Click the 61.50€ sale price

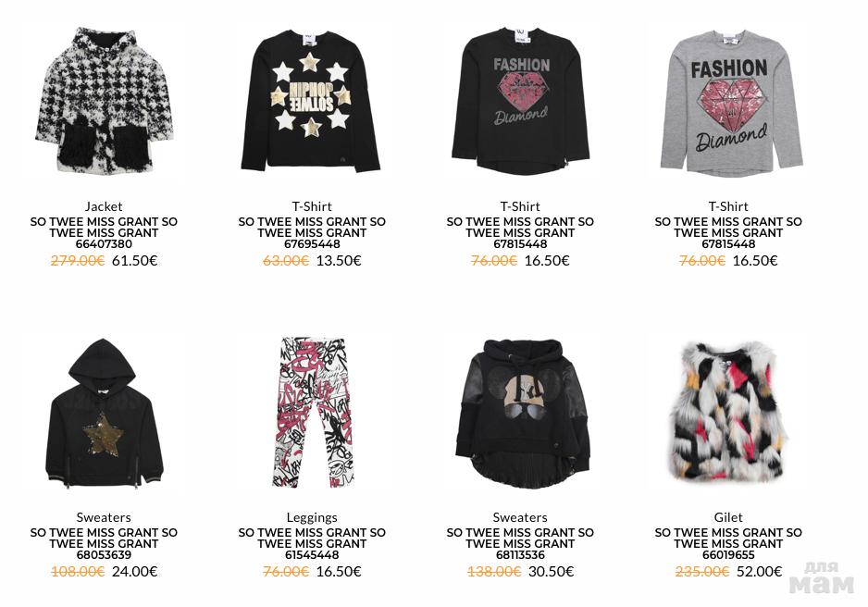tap(134, 261)
